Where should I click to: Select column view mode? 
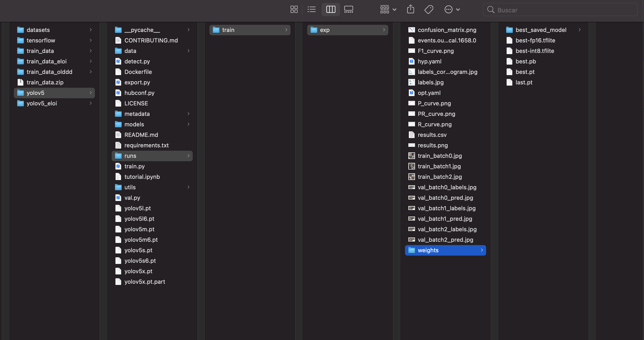(x=331, y=10)
